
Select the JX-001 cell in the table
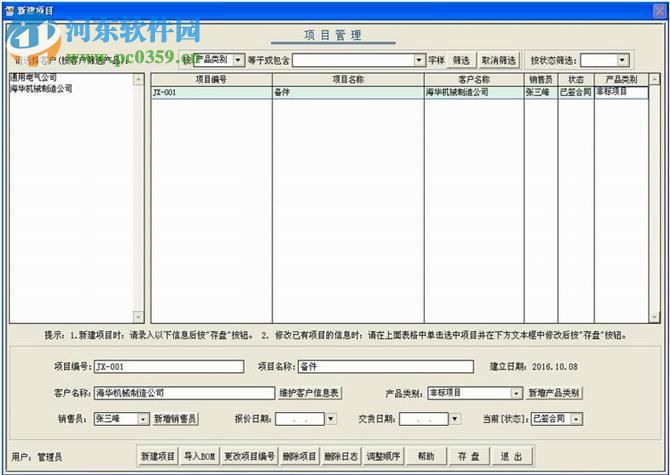[x=212, y=92]
